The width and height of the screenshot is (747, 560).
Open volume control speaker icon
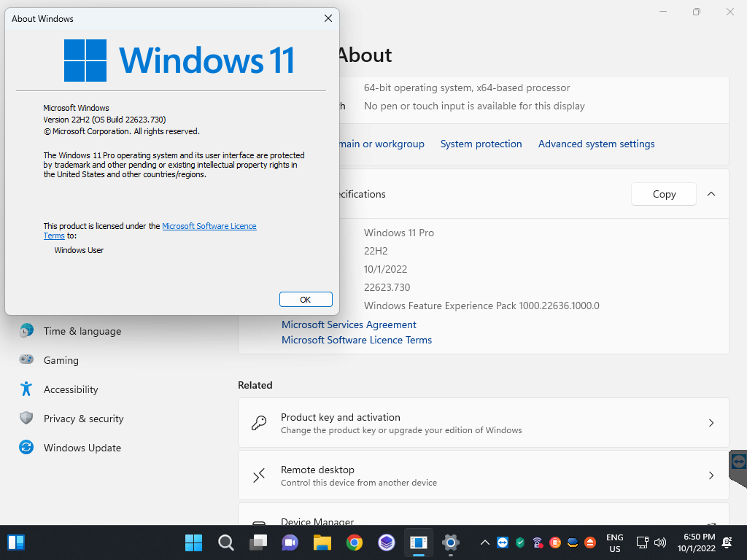[659, 542]
